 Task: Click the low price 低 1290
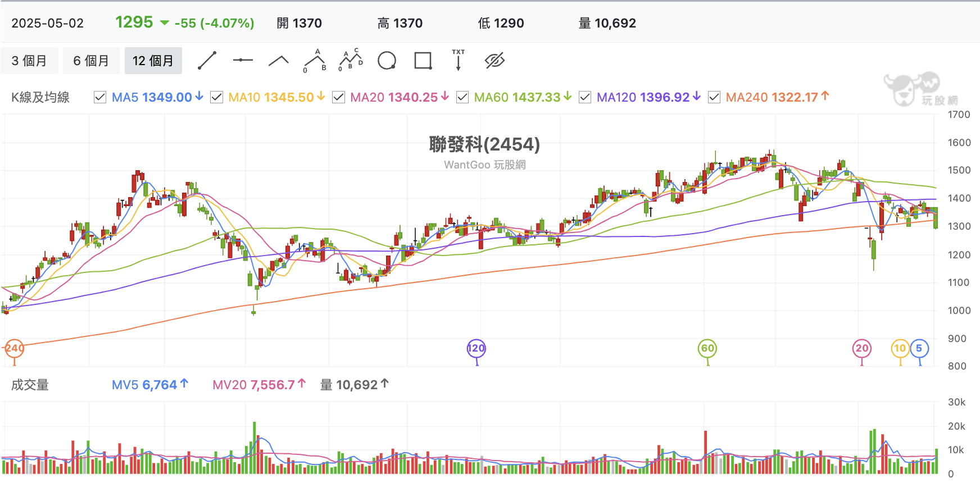501,24
